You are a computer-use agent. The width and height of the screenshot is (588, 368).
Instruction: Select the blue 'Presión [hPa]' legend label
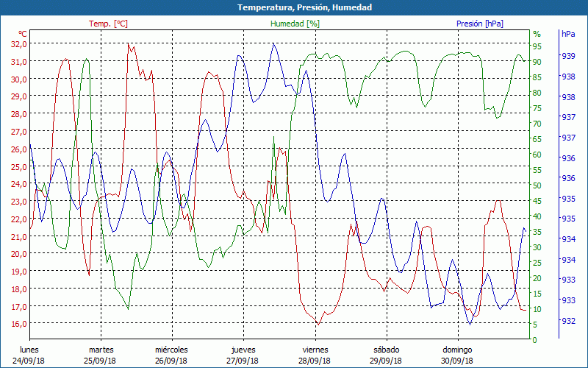pyautogui.click(x=480, y=24)
